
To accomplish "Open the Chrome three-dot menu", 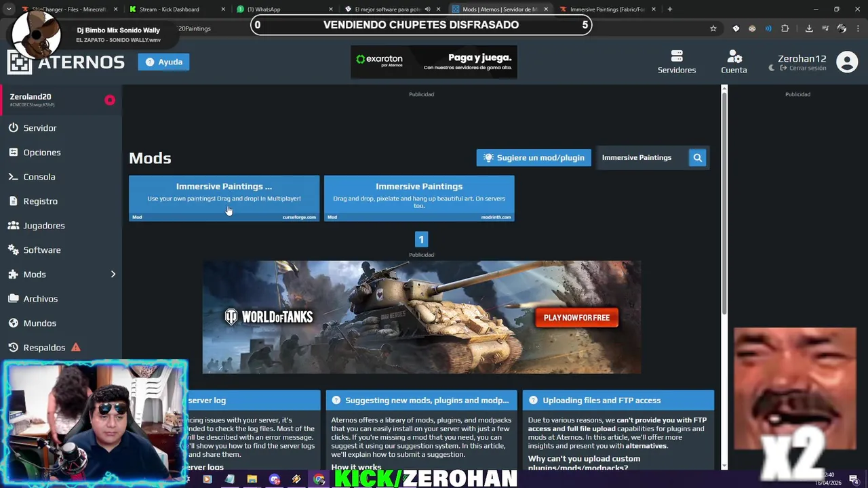I will (857, 28).
